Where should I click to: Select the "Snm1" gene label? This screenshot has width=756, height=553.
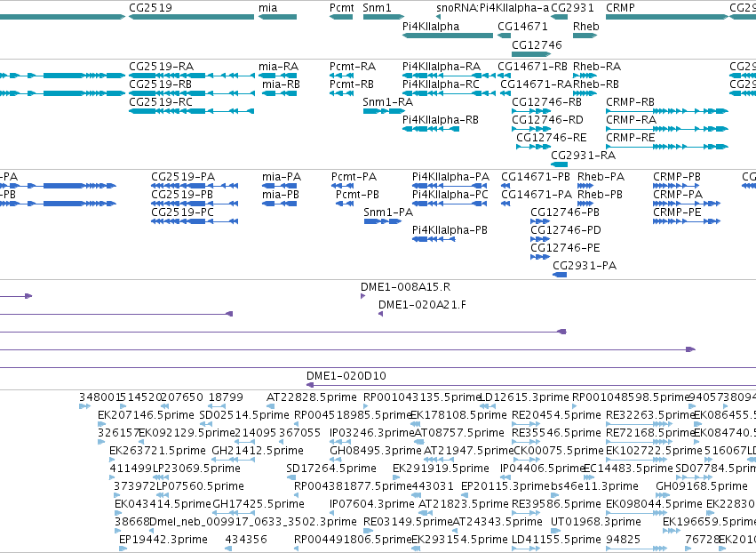(377, 8)
